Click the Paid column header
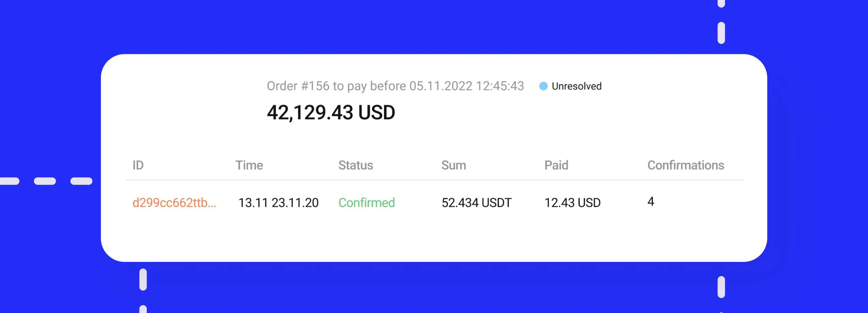The image size is (868, 313). pos(556,165)
